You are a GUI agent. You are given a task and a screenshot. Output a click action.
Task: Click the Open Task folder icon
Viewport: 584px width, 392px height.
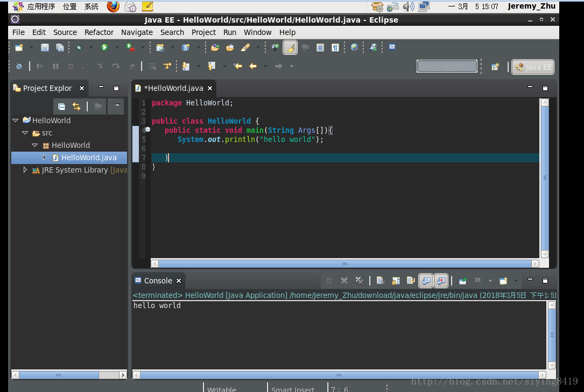click(x=230, y=48)
